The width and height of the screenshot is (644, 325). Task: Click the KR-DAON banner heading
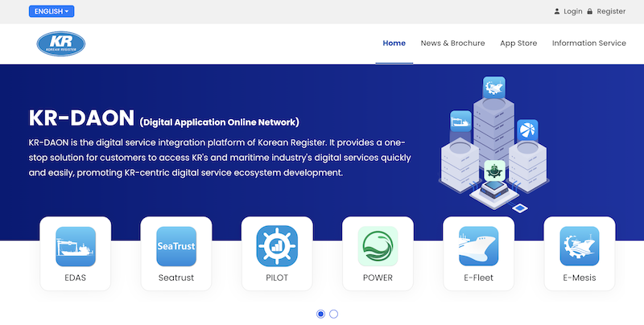click(x=81, y=117)
